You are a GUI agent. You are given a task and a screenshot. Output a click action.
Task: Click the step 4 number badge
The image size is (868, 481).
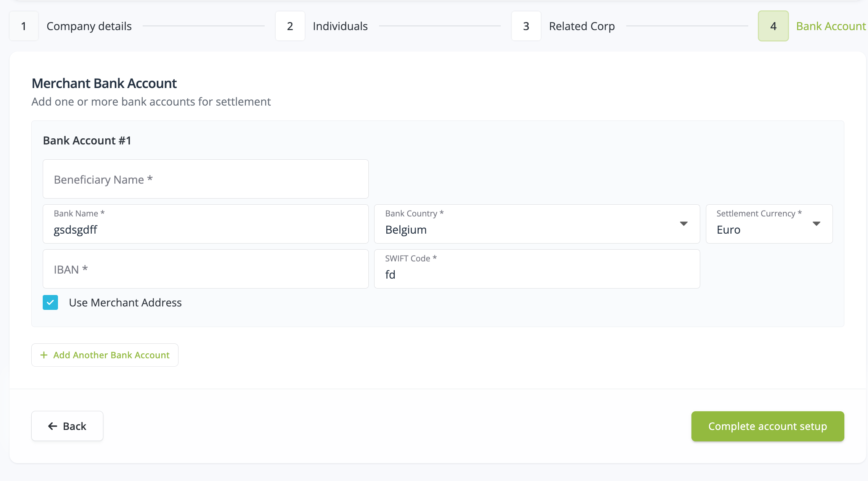[773, 26]
